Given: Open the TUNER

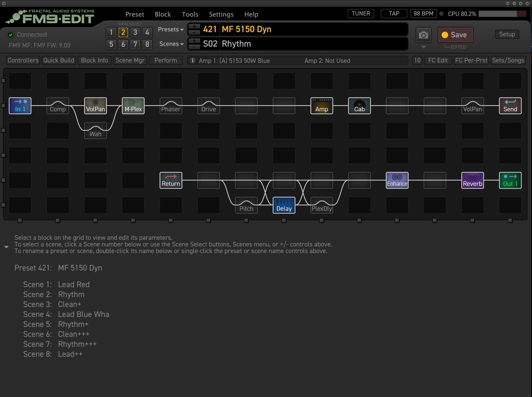Looking at the screenshot, I should coord(360,14).
